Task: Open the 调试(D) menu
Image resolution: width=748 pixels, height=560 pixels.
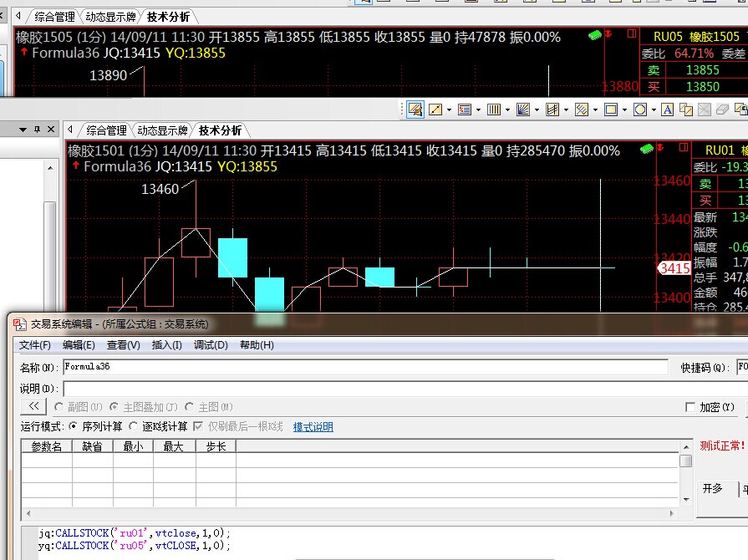Action: (x=211, y=345)
